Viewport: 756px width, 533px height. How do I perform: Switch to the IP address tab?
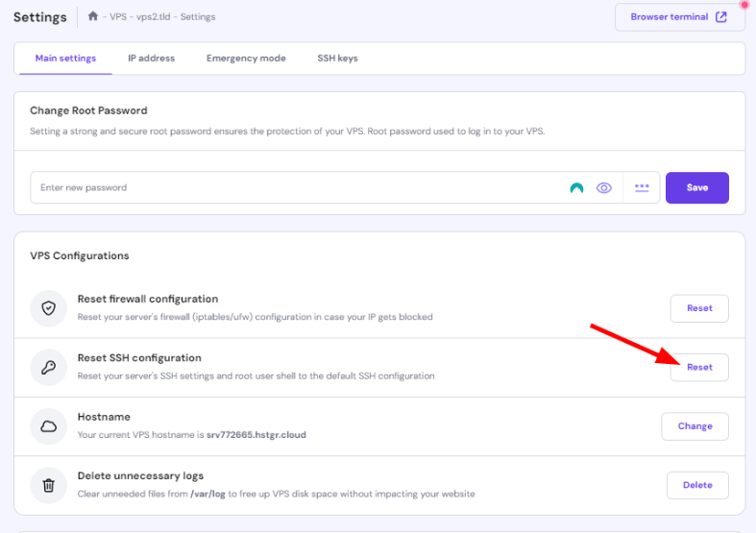[152, 59]
